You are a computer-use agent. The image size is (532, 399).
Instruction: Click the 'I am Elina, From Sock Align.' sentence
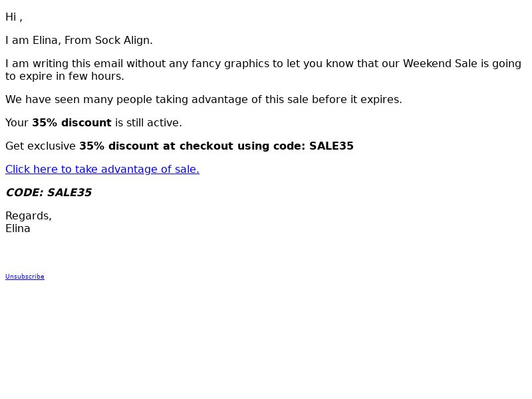tap(79, 41)
